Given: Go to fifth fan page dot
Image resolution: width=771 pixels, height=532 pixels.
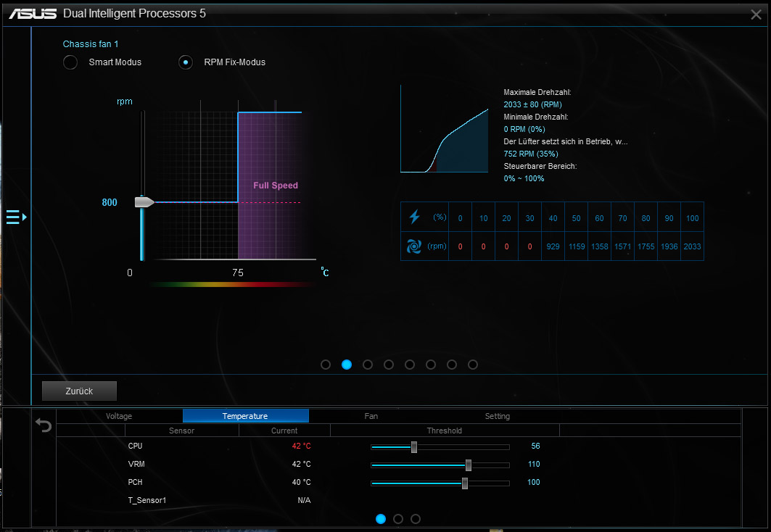Looking at the screenshot, I should [410, 365].
